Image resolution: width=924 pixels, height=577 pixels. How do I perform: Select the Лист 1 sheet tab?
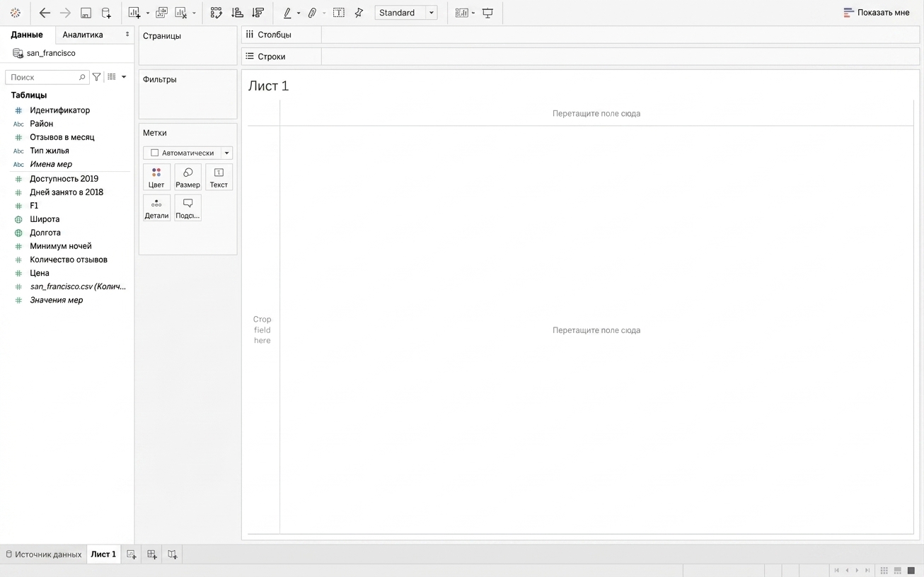(103, 554)
